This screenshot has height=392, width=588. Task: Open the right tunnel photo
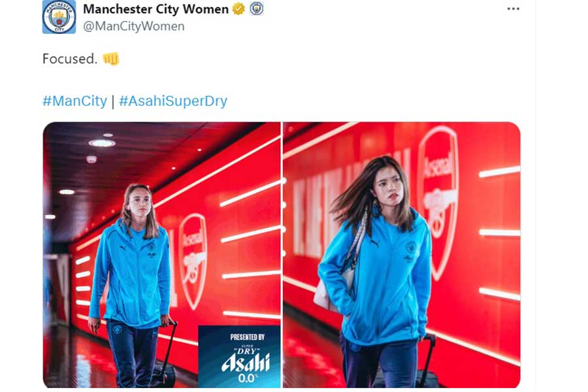tap(401, 255)
